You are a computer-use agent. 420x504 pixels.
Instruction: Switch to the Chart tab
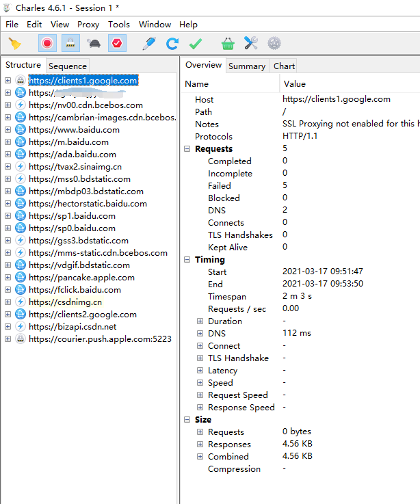(x=284, y=66)
